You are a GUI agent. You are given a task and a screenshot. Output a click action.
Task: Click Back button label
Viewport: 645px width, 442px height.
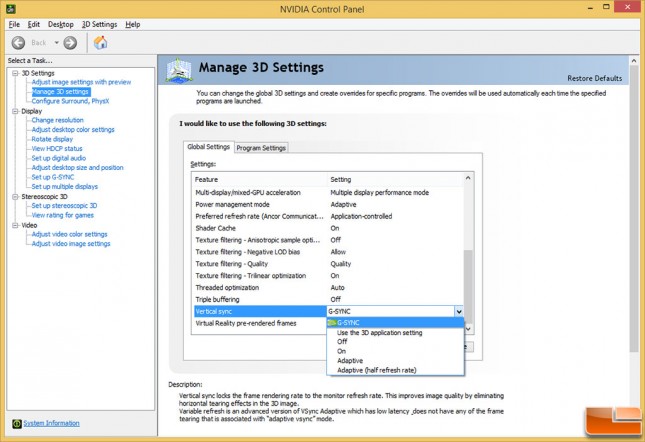[39, 42]
